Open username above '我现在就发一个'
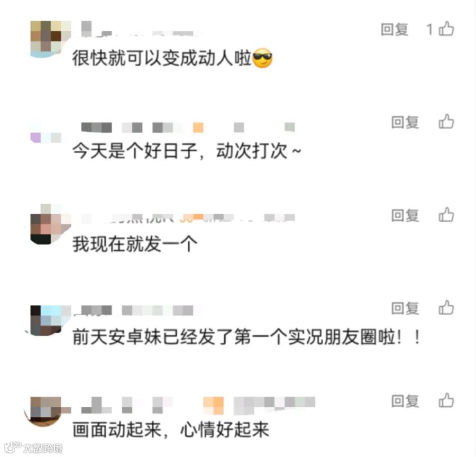The image size is (476, 457). coord(188,217)
